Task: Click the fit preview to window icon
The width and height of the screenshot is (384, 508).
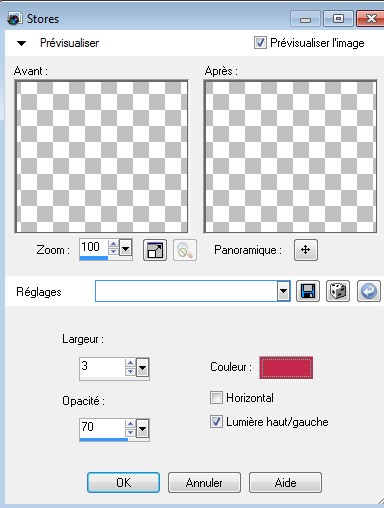Action: coord(155,250)
